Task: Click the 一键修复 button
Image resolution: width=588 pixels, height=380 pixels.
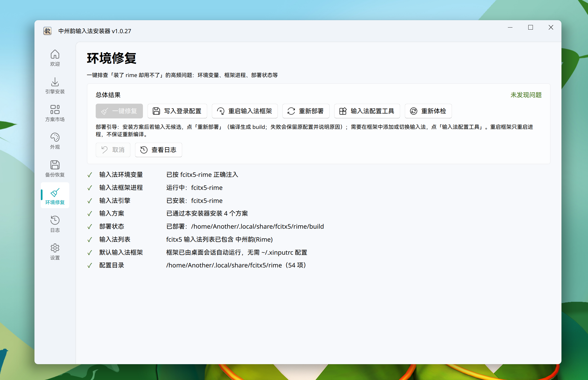Action: tap(119, 111)
